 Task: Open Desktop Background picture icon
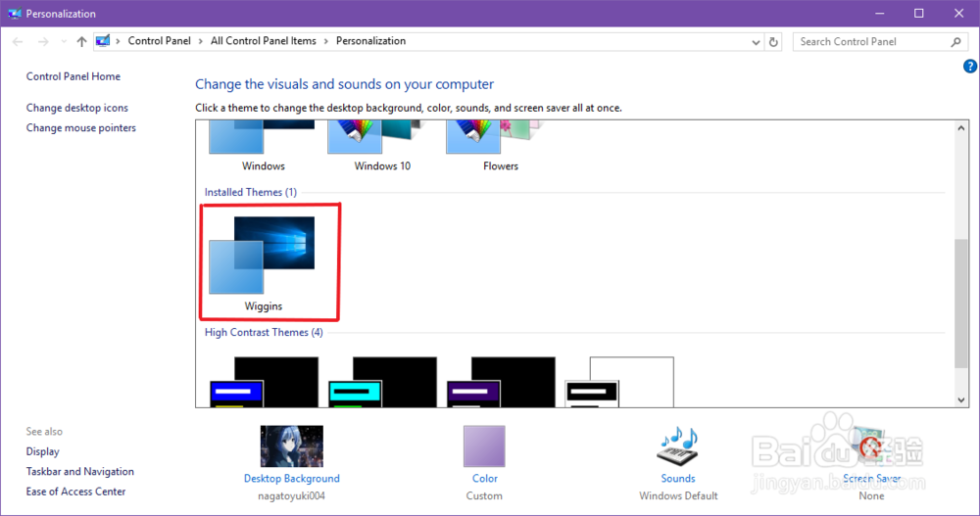tap(292, 446)
